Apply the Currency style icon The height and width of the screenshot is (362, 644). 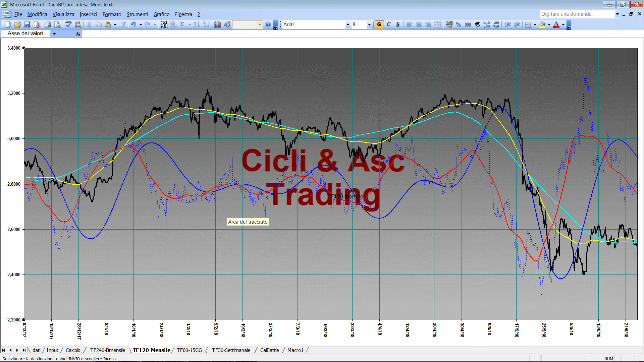pyautogui.click(x=449, y=24)
